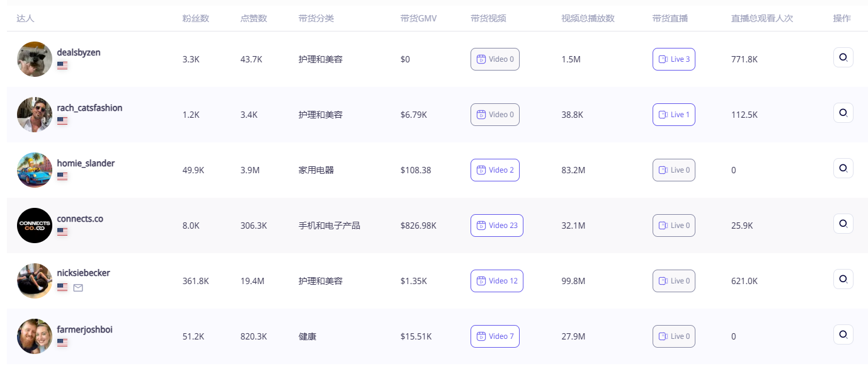The image size is (868, 371).
Task: Click Video 2 button for homie_slander
Action: coord(494,170)
